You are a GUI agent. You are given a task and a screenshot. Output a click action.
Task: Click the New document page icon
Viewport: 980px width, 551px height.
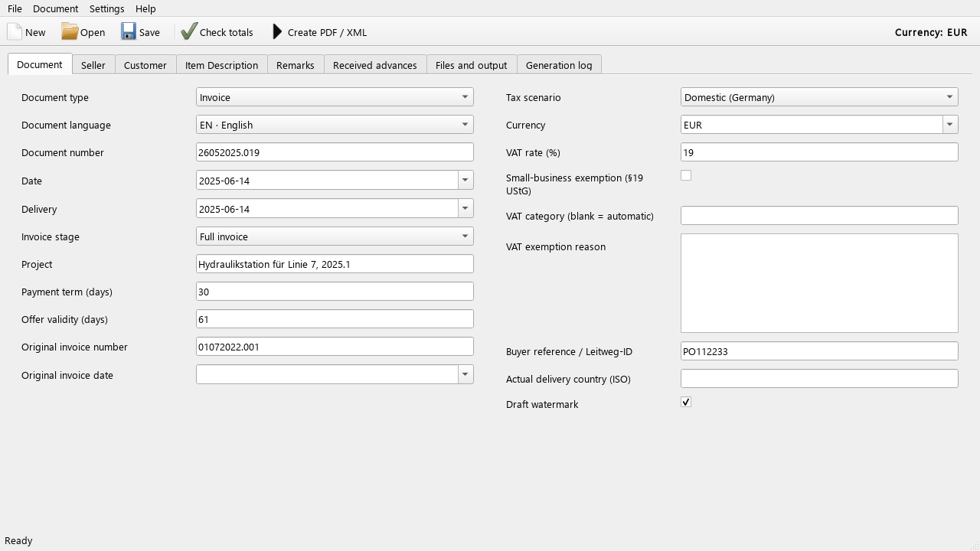point(15,31)
